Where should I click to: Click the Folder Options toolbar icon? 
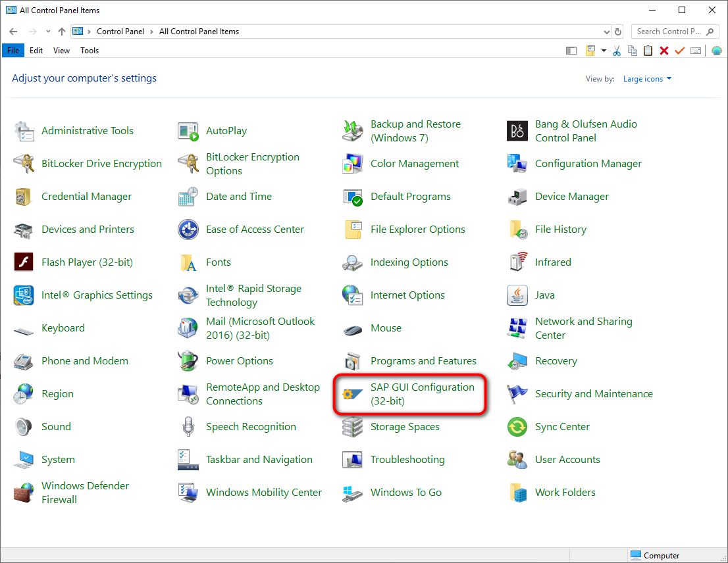tap(590, 51)
